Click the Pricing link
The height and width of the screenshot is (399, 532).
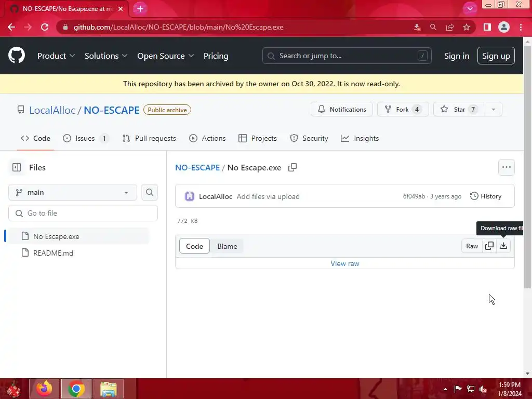click(216, 56)
